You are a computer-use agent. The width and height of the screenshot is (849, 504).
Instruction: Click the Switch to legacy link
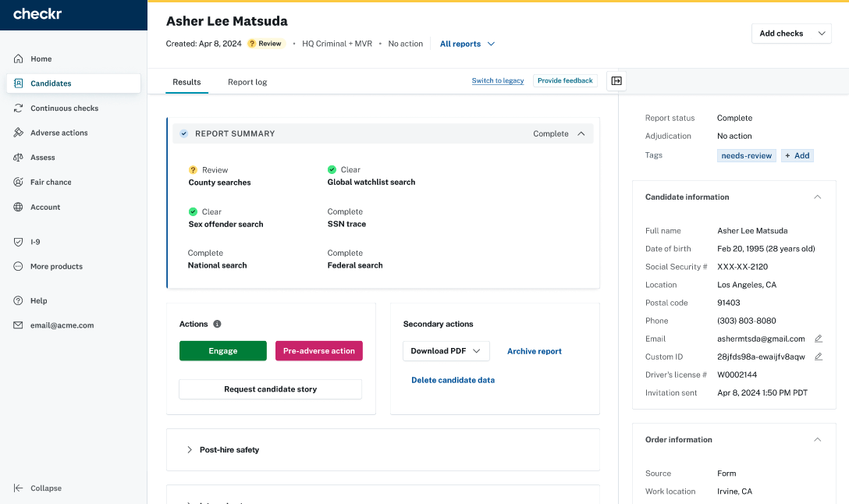pyautogui.click(x=498, y=80)
